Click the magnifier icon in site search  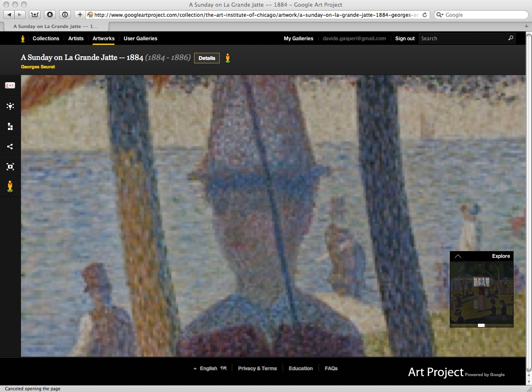point(511,38)
